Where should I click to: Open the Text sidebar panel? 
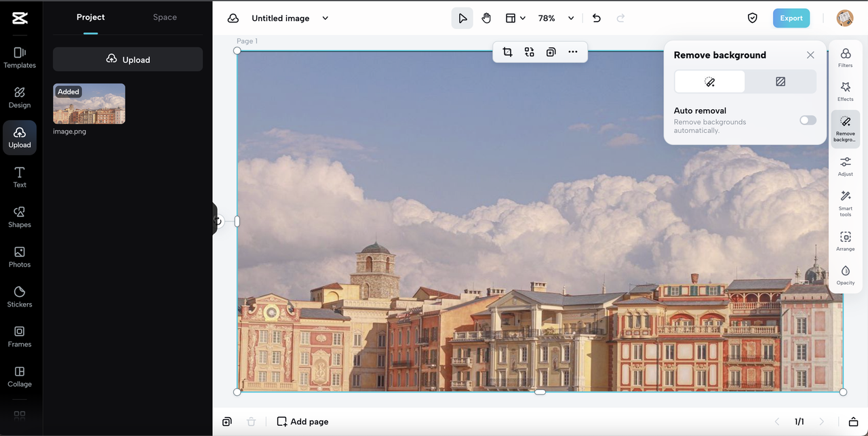click(20, 178)
